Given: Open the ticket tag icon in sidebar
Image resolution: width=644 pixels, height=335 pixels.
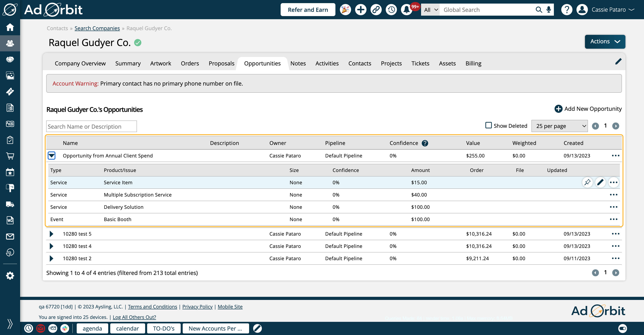Looking at the screenshot, I should [x=10, y=92].
